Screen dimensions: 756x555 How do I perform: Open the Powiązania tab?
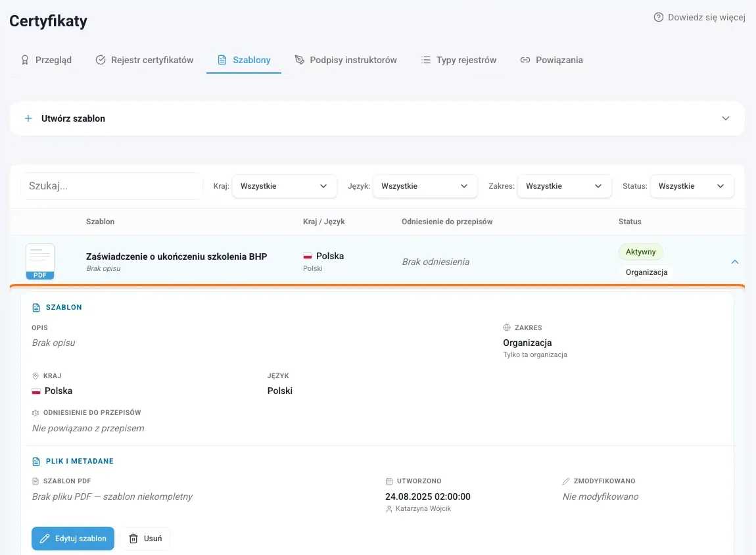pos(552,60)
